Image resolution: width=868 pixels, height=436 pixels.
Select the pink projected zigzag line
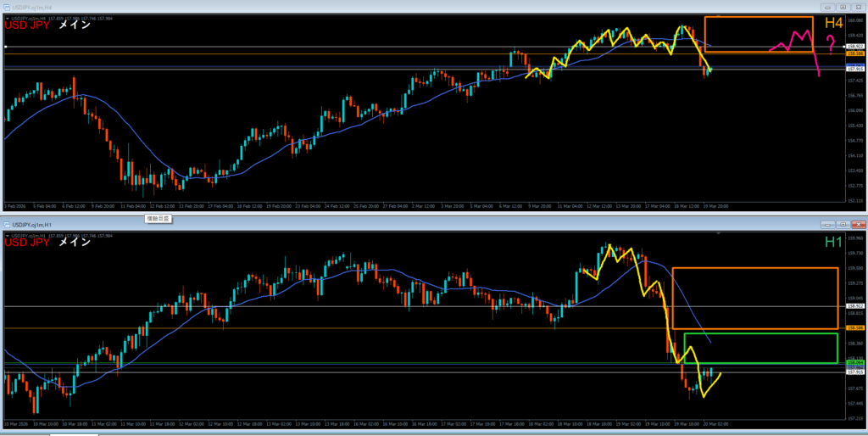[x=797, y=38]
